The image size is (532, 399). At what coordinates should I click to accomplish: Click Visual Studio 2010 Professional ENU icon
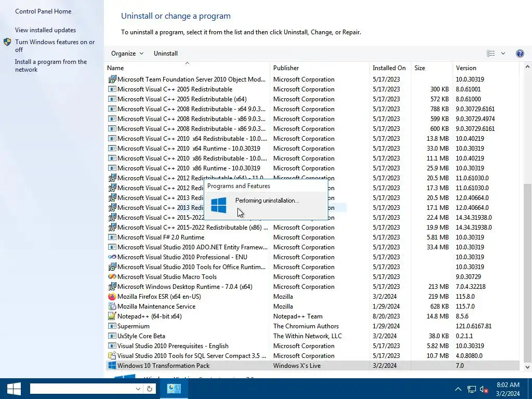(x=112, y=257)
